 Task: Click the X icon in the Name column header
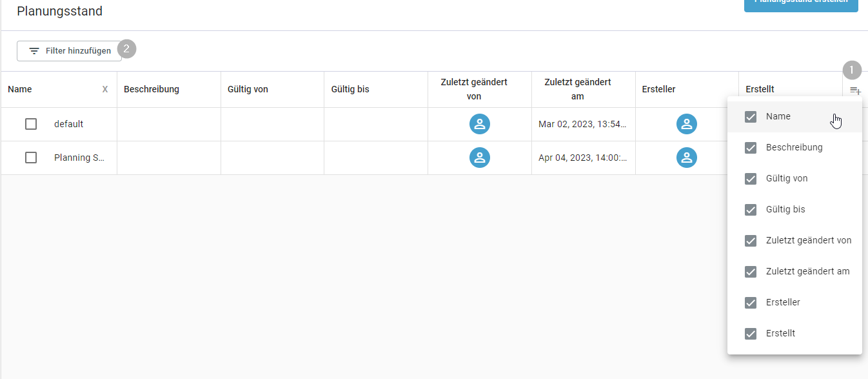pos(105,89)
